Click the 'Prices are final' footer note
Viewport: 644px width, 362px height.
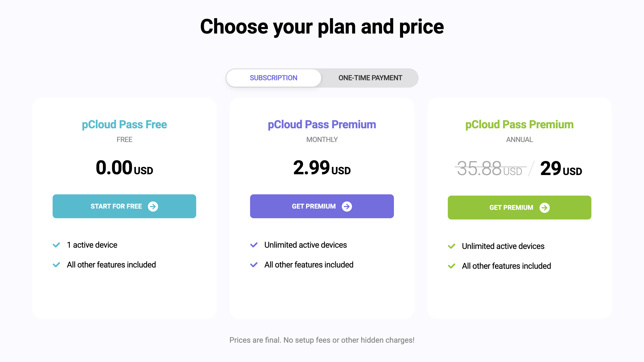click(x=322, y=340)
